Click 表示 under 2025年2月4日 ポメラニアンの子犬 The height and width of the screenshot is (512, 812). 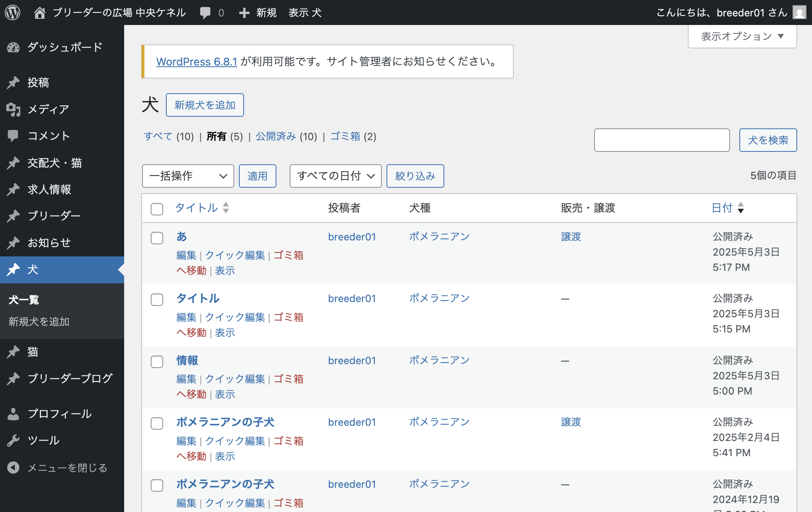225,456
